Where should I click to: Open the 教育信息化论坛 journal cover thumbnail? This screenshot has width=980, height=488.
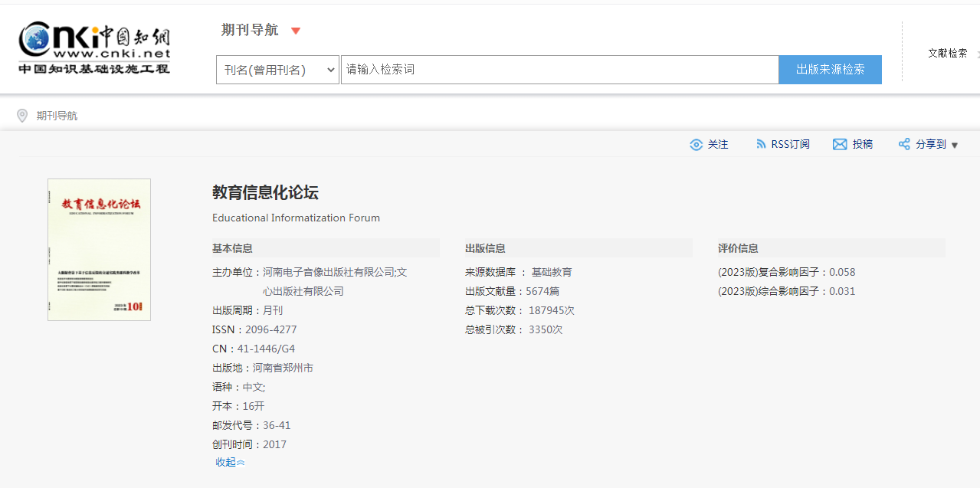click(x=99, y=250)
